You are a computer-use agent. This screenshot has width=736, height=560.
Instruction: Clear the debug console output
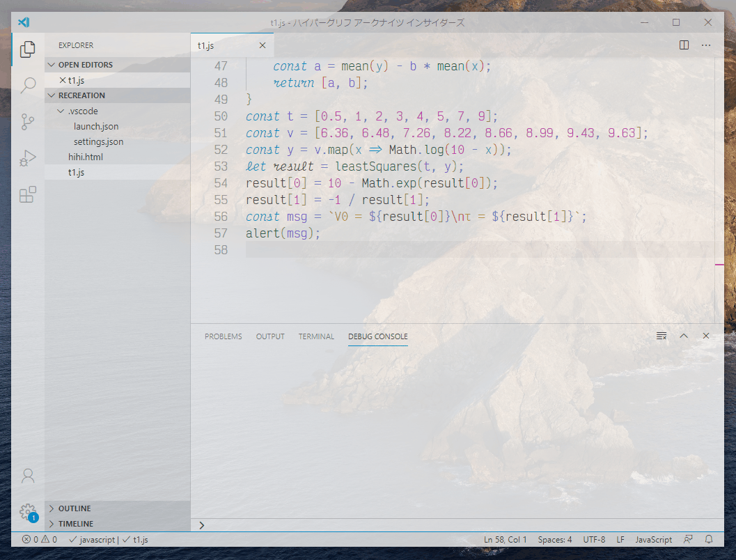(x=661, y=336)
